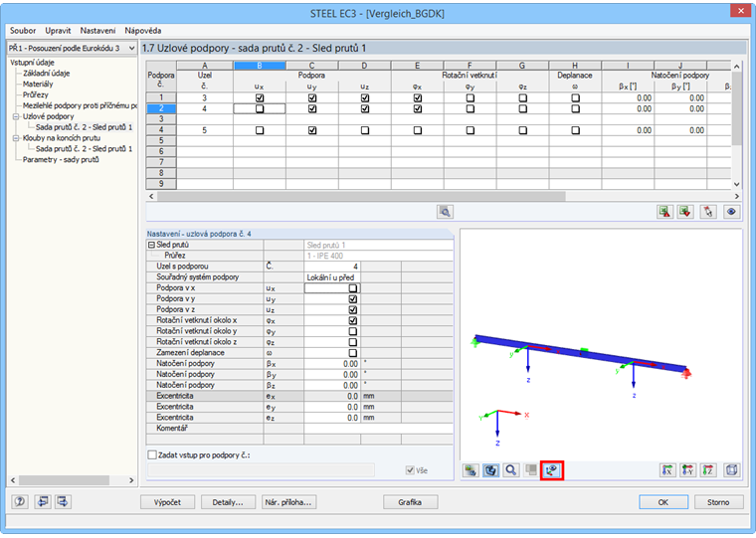
Task: Select 'Základní údaje' in the tree
Action: pos(47,74)
